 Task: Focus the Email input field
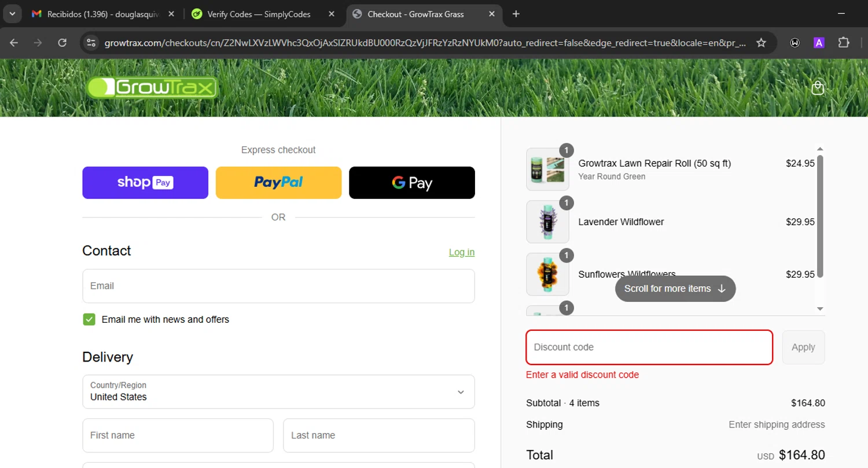278,286
